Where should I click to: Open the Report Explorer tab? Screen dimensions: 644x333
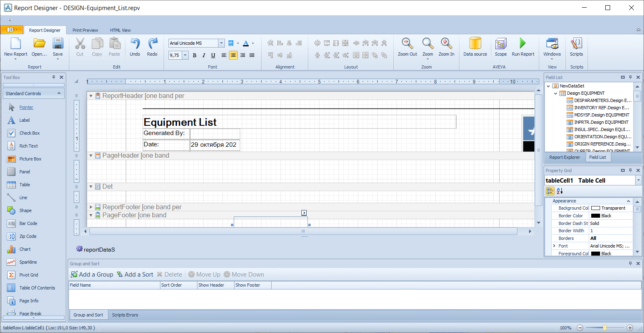(565, 157)
